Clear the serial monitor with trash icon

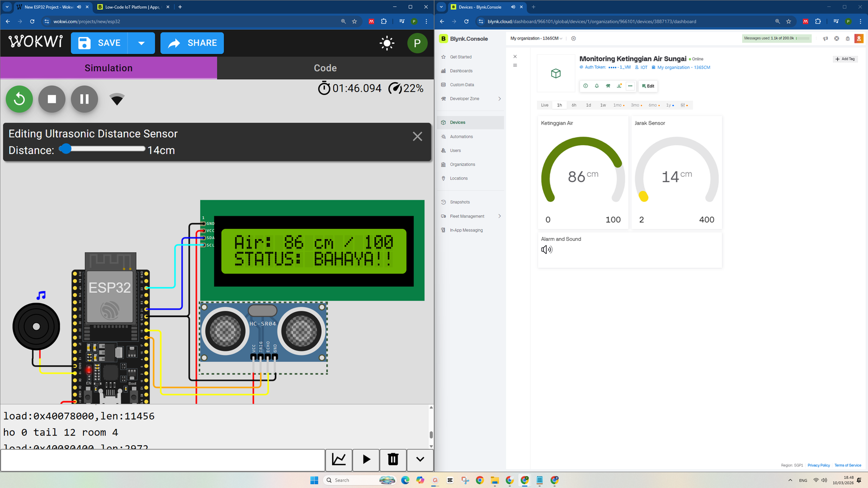coord(393,460)
